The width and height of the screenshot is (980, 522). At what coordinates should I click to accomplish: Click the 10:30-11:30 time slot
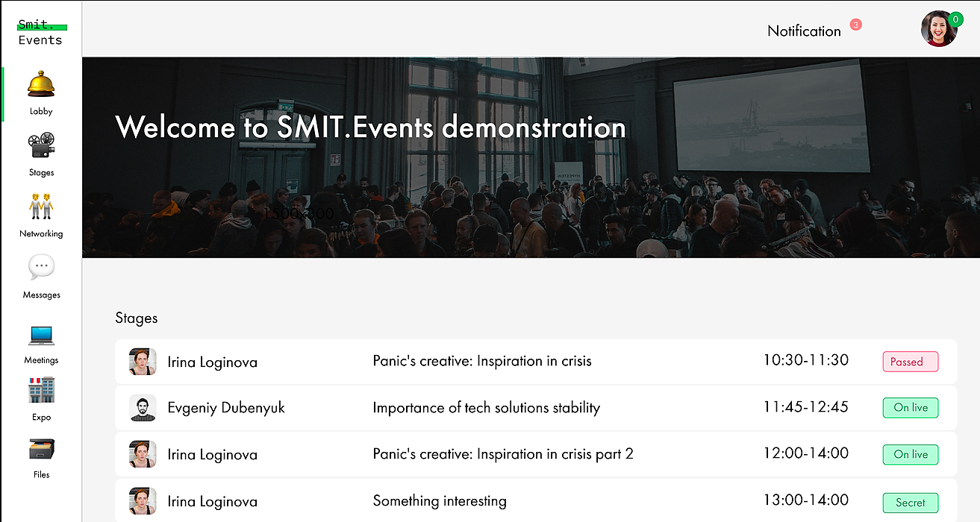click(x=806, y=360)
